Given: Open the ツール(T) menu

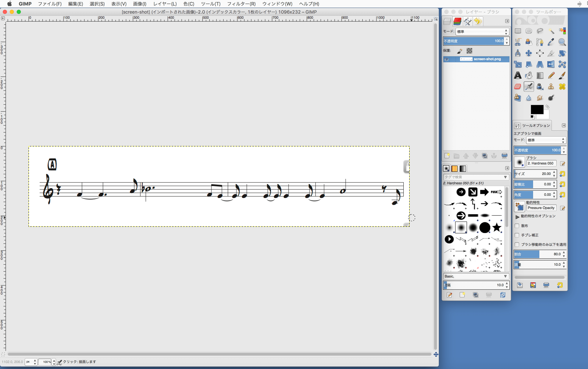Looking at the screenshot, I should (x=211, y=4).
